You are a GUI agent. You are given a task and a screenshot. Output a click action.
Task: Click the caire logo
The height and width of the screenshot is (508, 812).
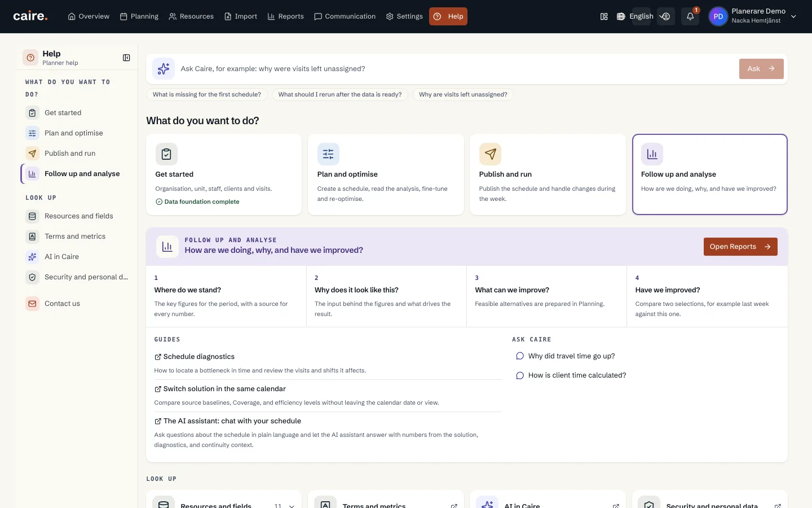pos(30,16)
